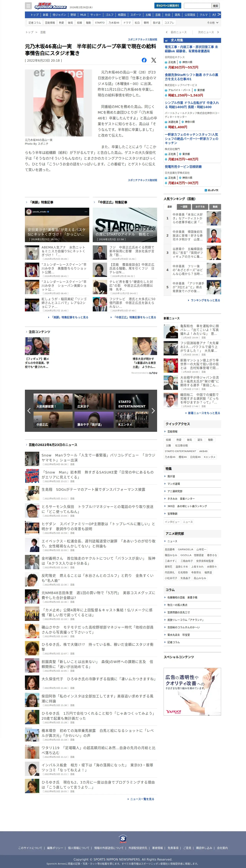This screenshot has height=868, width=246.
Task: Click the AKB48 quick access tag
Action: (203, 451)
